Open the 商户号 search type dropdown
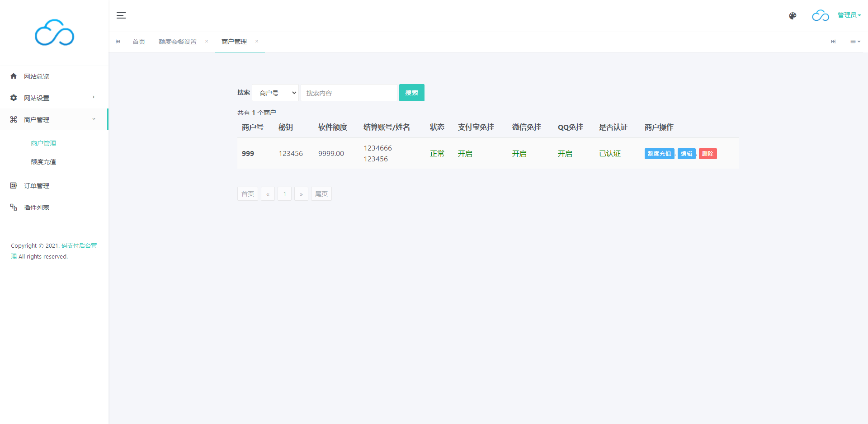868x424 pixels. pyautogui.click(x=275, y=93)
